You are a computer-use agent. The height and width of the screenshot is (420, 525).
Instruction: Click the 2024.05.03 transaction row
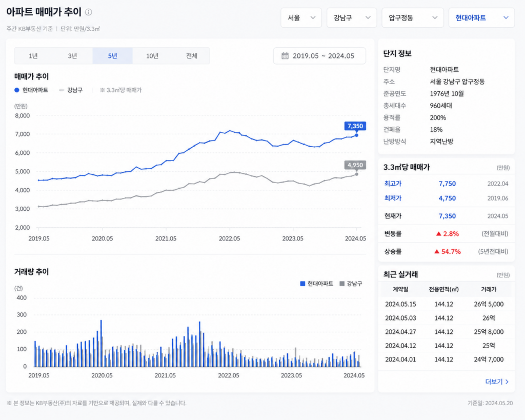446,318
